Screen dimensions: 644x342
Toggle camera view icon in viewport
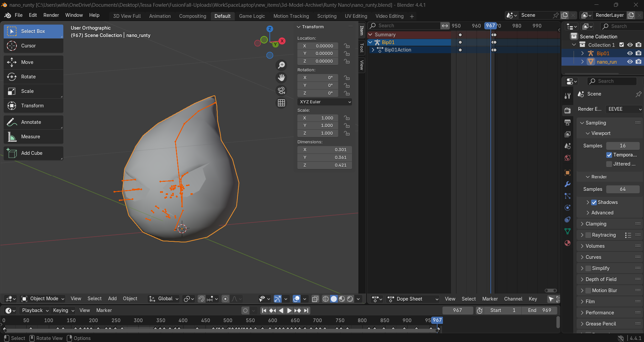coord(281,90)
